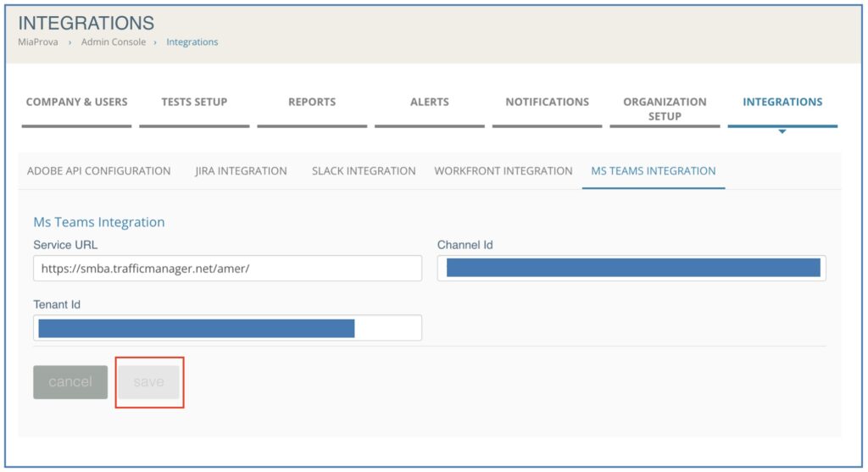
Task: Go to the MiaProva breadcrumb link
Action: [x=37, y=42]
